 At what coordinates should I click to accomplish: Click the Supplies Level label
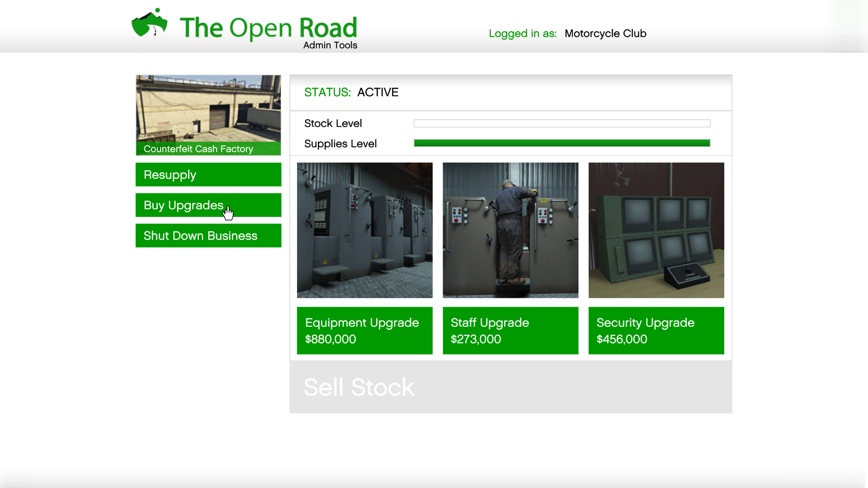(340, 144)
